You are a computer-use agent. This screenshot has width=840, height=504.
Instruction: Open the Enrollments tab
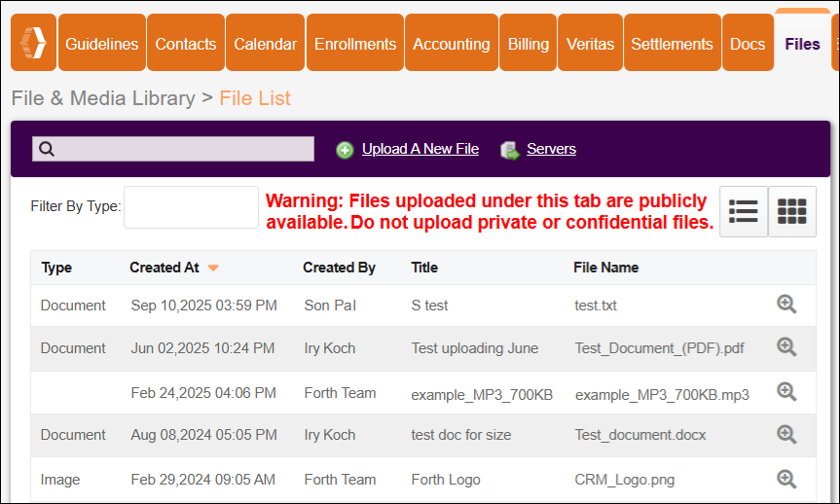click(x=355, y=42)
